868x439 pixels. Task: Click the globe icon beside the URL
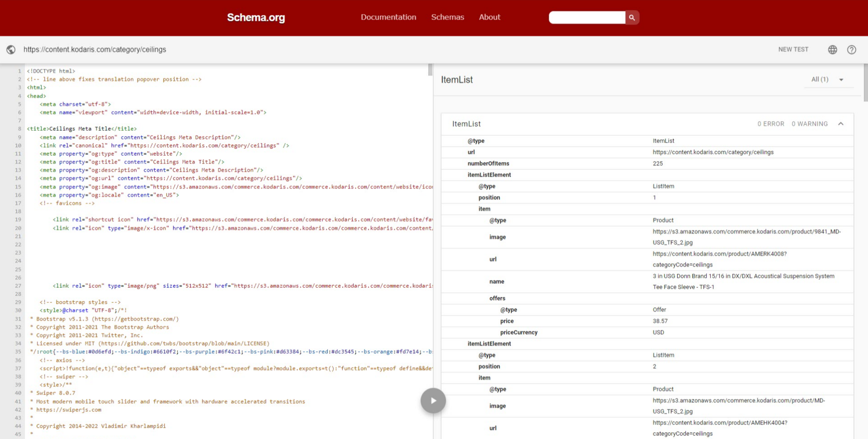tap(11, 50)
